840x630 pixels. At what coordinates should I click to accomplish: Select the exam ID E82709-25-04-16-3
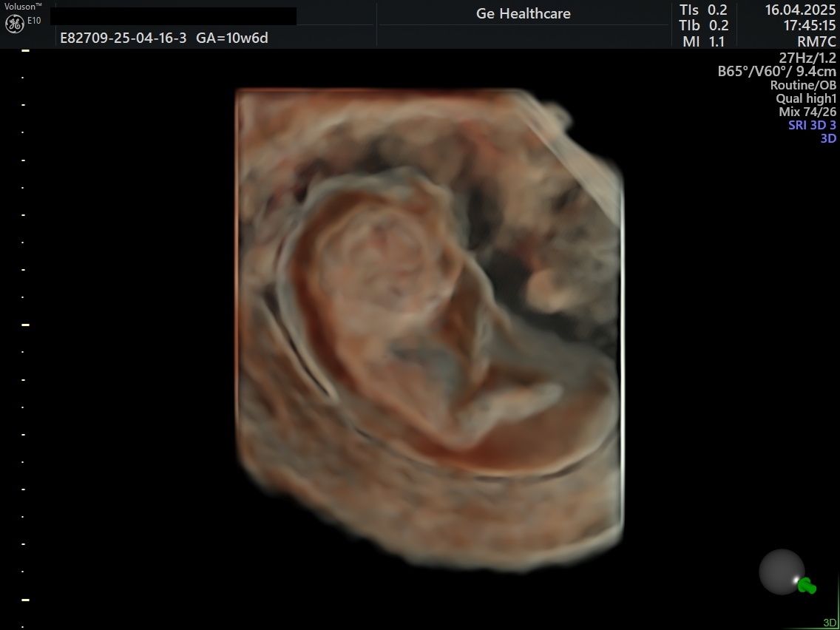click(123, 38)
